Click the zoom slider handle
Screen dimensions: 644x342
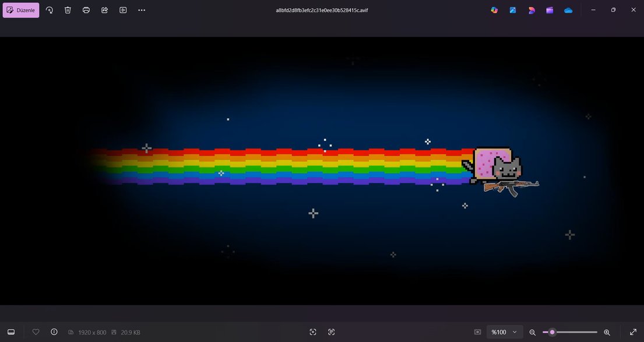(x=552, y=332)
